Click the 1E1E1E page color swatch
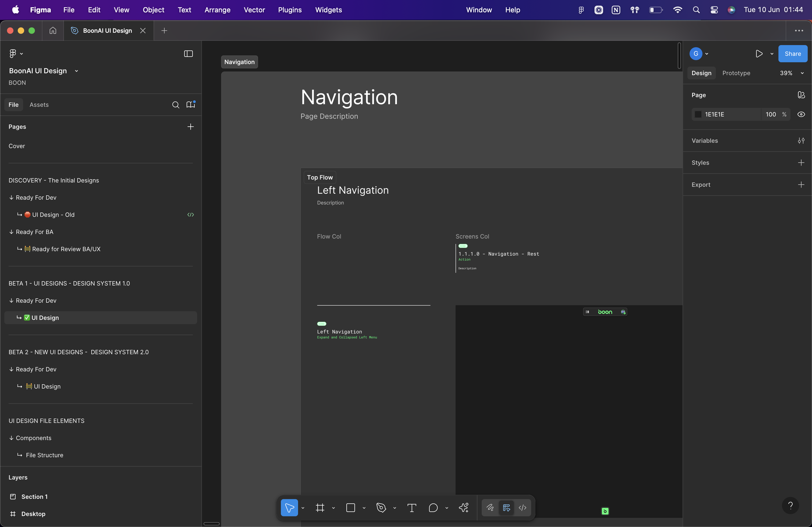 [x=698, y=115]
